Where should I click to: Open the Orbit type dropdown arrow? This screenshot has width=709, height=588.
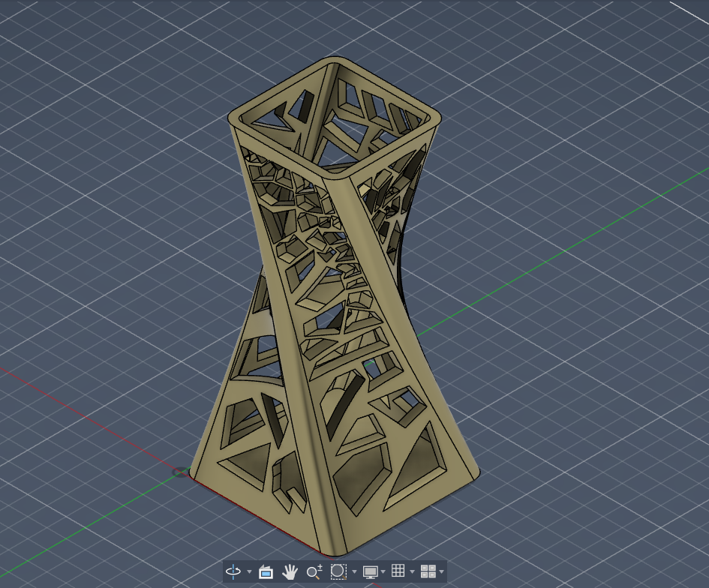tap(249, 572)
